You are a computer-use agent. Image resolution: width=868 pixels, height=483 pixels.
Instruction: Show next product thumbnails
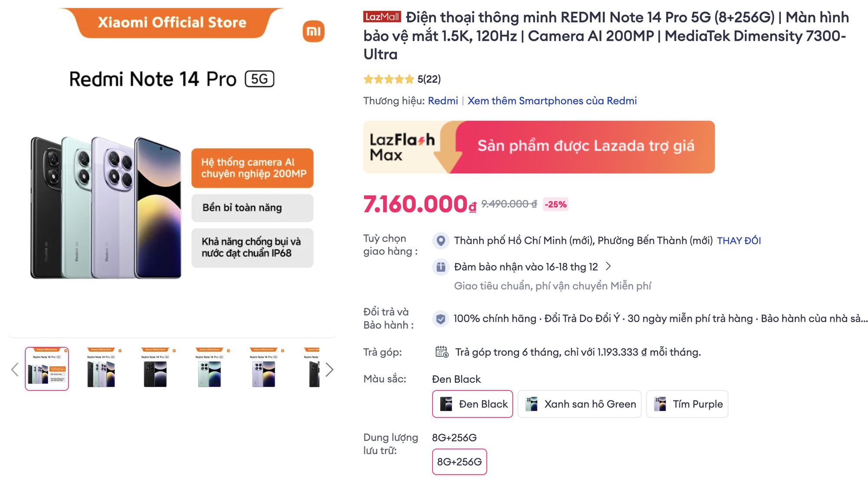coord(329,369)
